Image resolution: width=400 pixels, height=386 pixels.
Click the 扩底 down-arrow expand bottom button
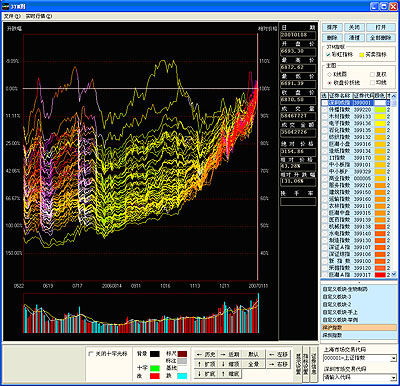[x=206, y=374]
